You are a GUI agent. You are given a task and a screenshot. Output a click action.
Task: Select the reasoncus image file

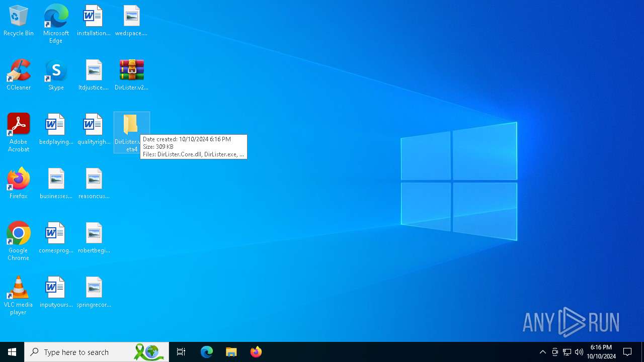point(94,184)
